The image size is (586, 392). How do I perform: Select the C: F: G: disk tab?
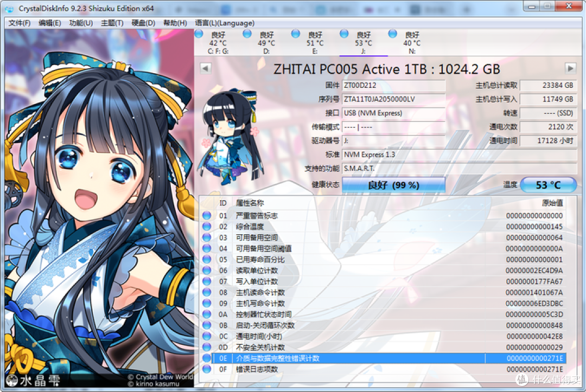pyautogui.click(x=218, y=42)
